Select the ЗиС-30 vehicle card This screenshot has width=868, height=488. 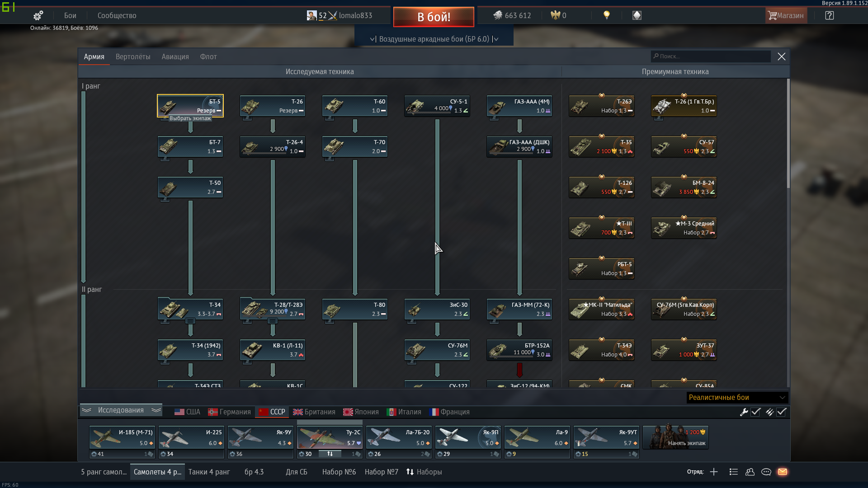[437, 309]
